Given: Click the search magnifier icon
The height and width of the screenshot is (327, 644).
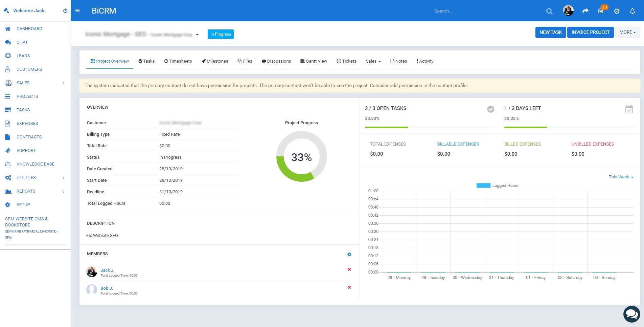Looking at the screenshot, I should 549,11.
